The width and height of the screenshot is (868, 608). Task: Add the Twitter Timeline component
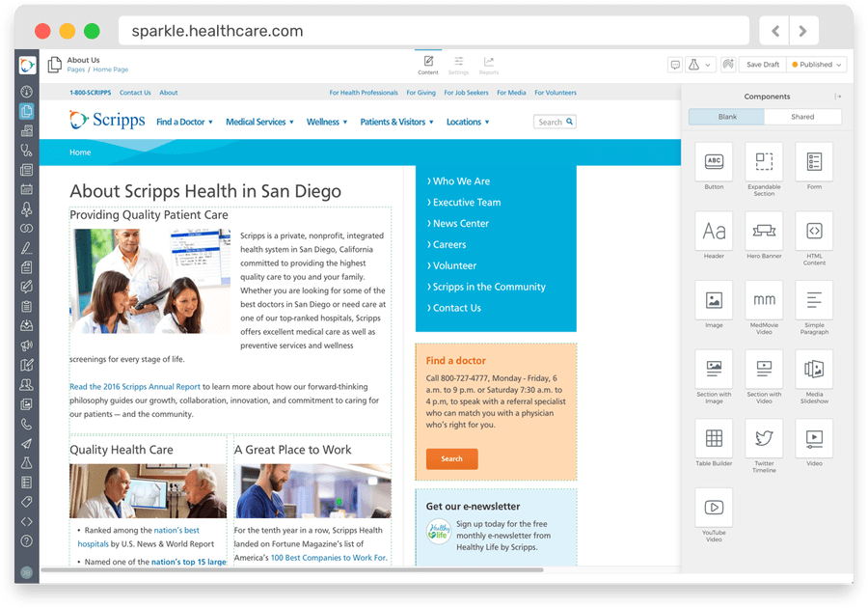click(x=764, y=438)
